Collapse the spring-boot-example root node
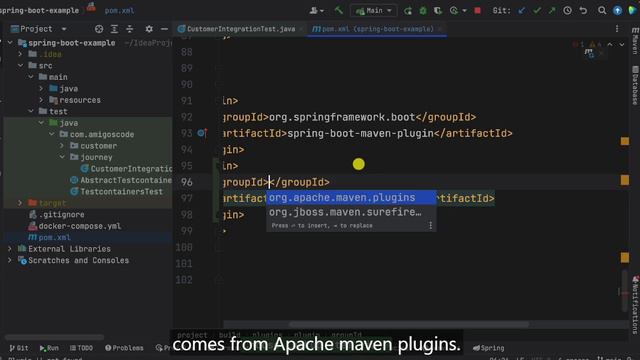This screenshot has width=640, height=360. [10, 42]
